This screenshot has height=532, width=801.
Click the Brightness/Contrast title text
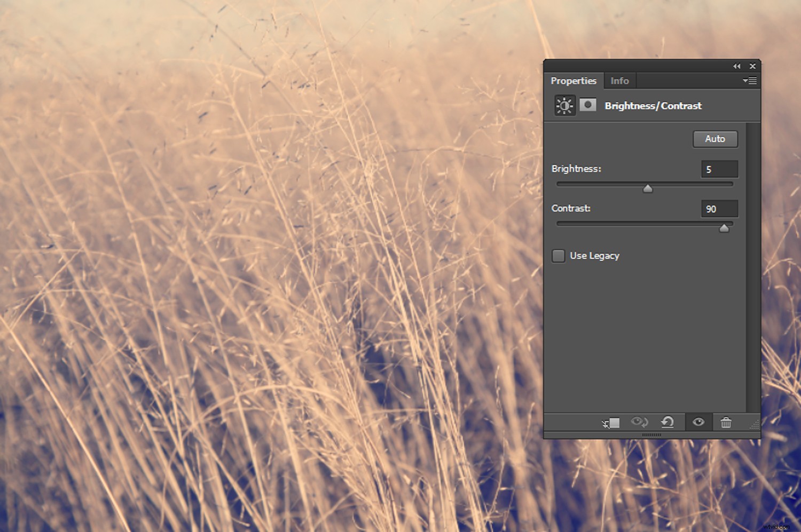[x=653, y=106]
